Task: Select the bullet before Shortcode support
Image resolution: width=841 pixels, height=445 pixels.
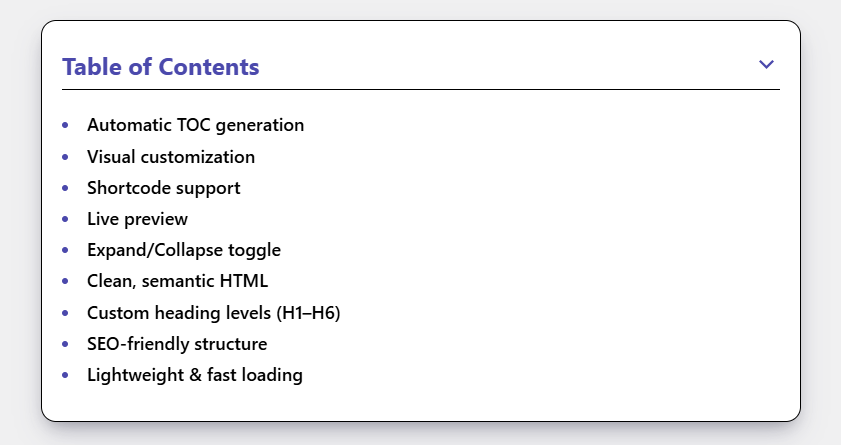Action: pyautogui.click(x=65, y=188)
